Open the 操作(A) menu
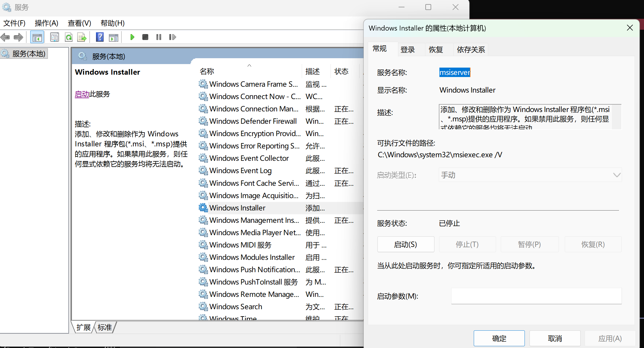 pos(46,23)
